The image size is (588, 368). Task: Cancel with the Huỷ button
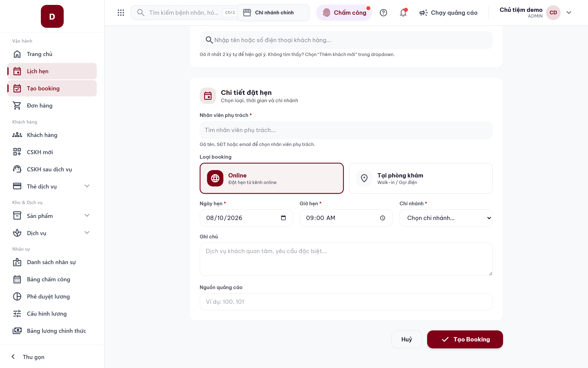(406, 339)
